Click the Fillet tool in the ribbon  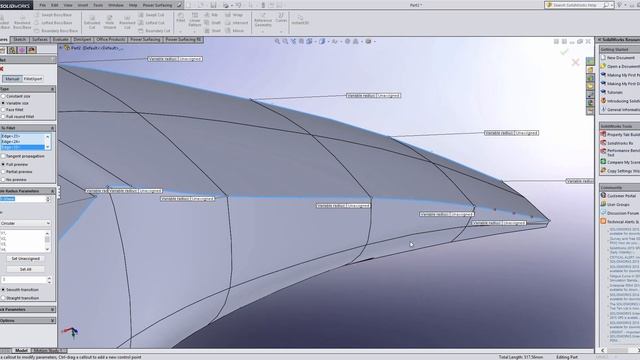[x=180, y=17]
